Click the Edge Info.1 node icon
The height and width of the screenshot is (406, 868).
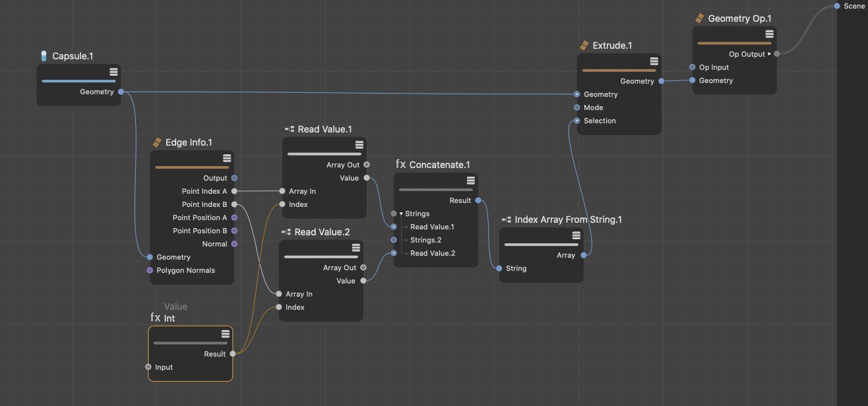click(157, 142)
